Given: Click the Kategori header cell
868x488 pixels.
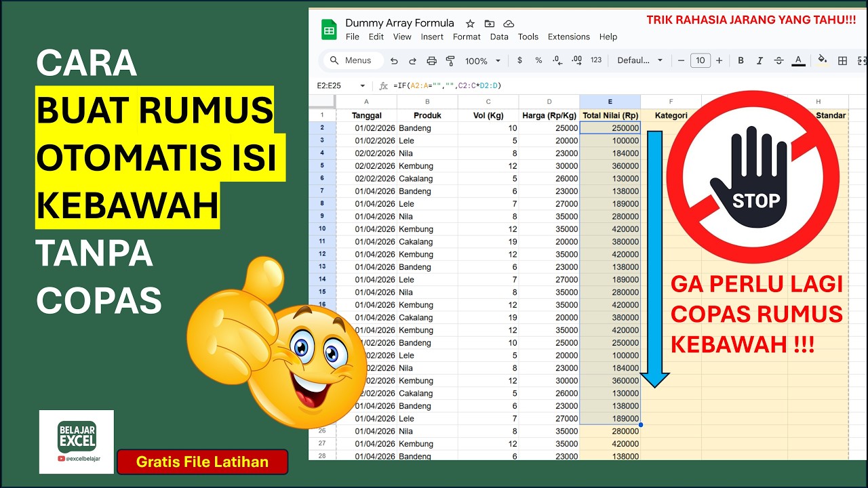Looking at the screenshot, I should click(x=671, y=115).
